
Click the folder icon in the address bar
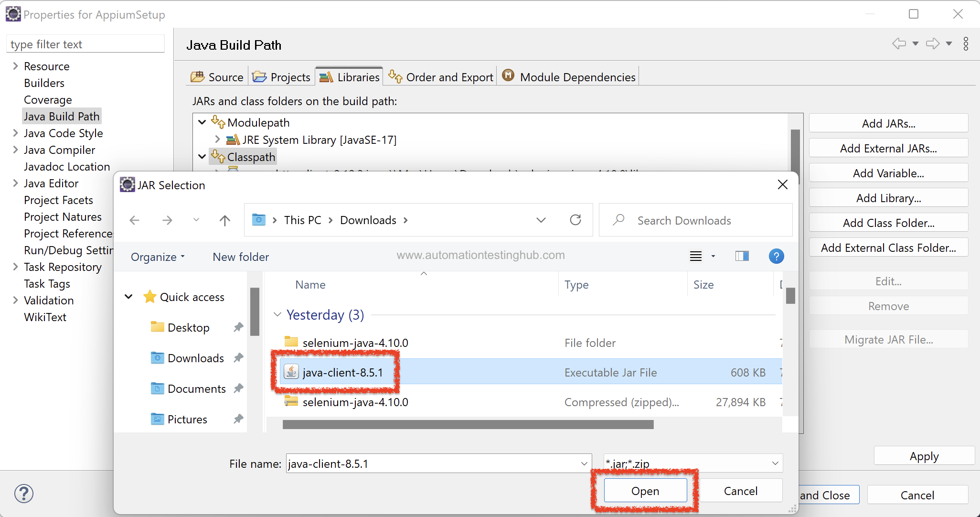(x=258, y=219)
